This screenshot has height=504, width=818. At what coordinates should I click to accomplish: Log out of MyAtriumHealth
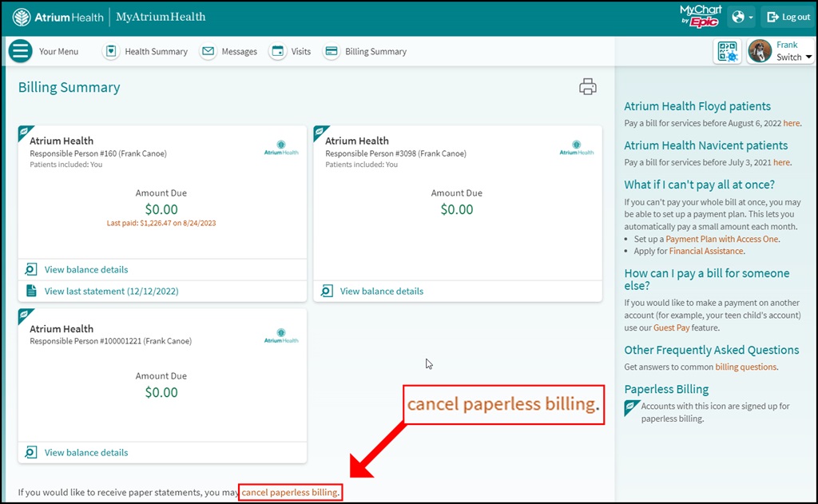pyautogui.click(x=788, y=18)
